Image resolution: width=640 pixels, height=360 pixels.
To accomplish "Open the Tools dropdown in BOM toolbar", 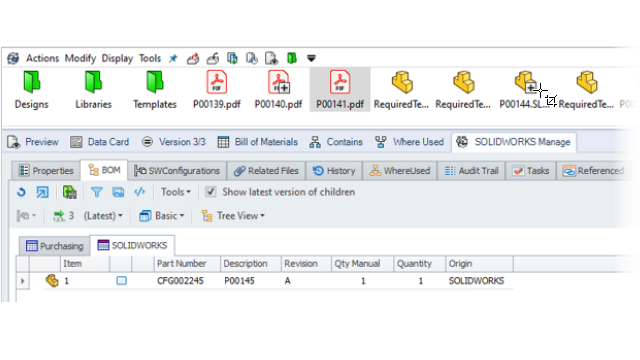I will 176,192.
